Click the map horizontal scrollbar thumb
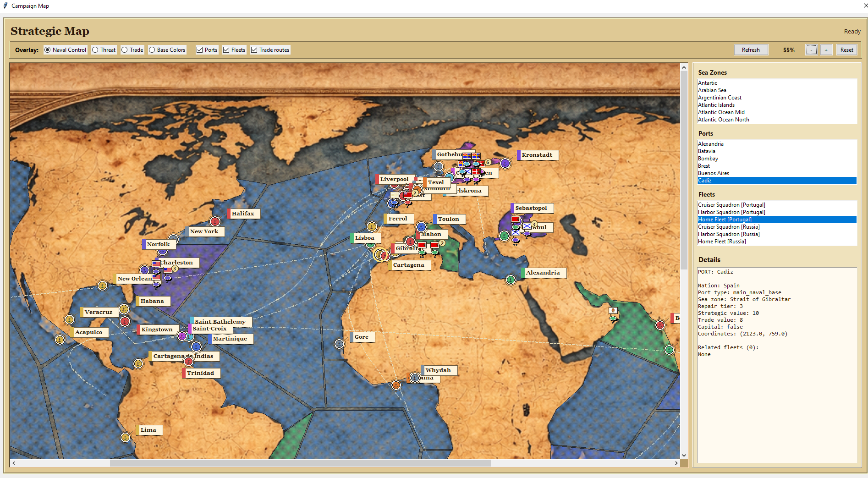The height and width of the screenshot is (478, 868). [x=300, y=463]
